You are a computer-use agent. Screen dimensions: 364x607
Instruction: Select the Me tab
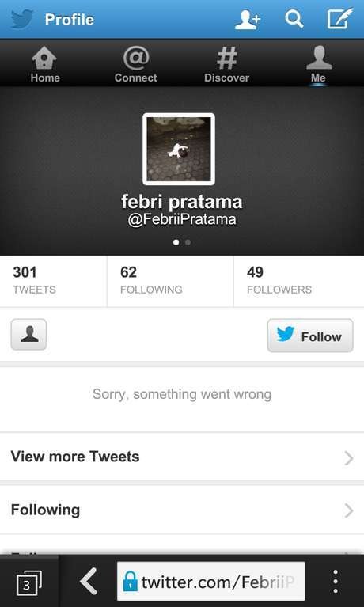pos(318,64)
